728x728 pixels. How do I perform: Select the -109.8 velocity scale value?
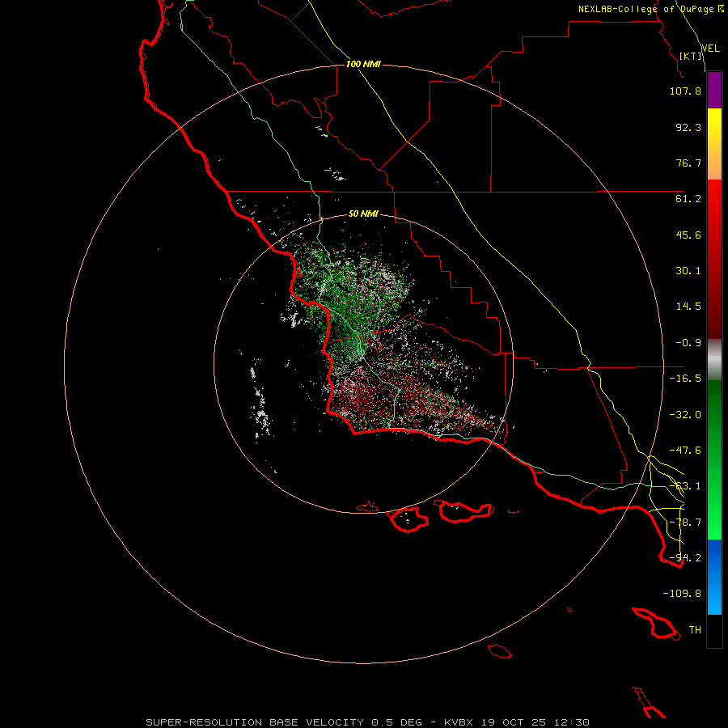682,594
